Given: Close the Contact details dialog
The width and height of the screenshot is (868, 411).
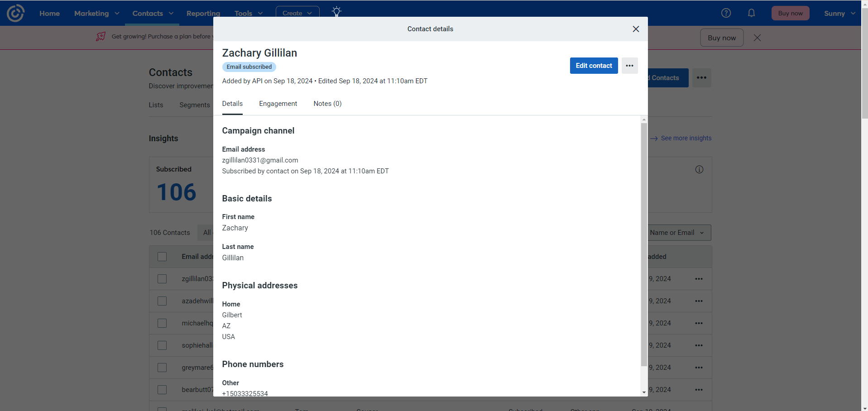Looking at the screenshot, I should click(x=636, y=29).
